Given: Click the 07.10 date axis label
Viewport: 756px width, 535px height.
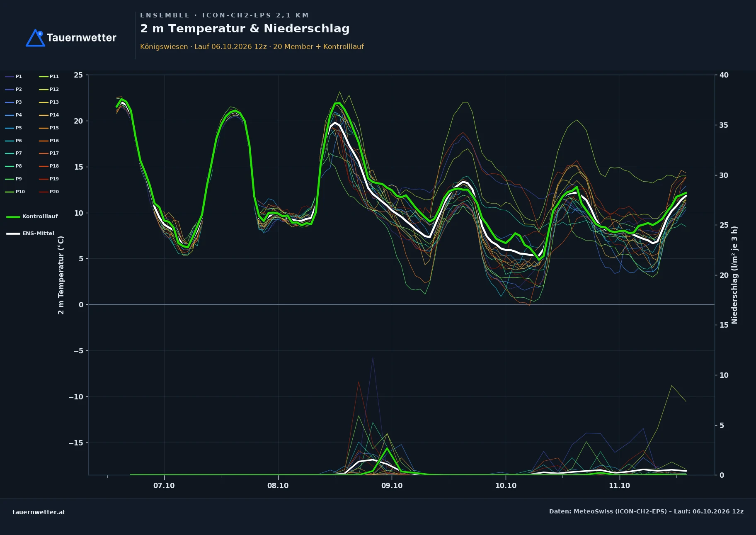Looking at the screenshot, I should point(164,486).
